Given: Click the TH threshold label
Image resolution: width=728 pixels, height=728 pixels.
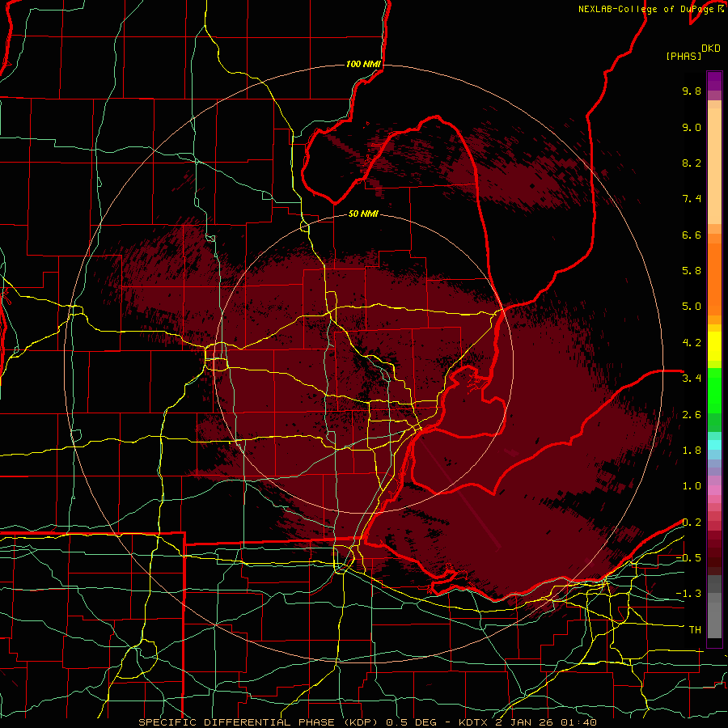Looking at the screenshot, I should point(695,630).
